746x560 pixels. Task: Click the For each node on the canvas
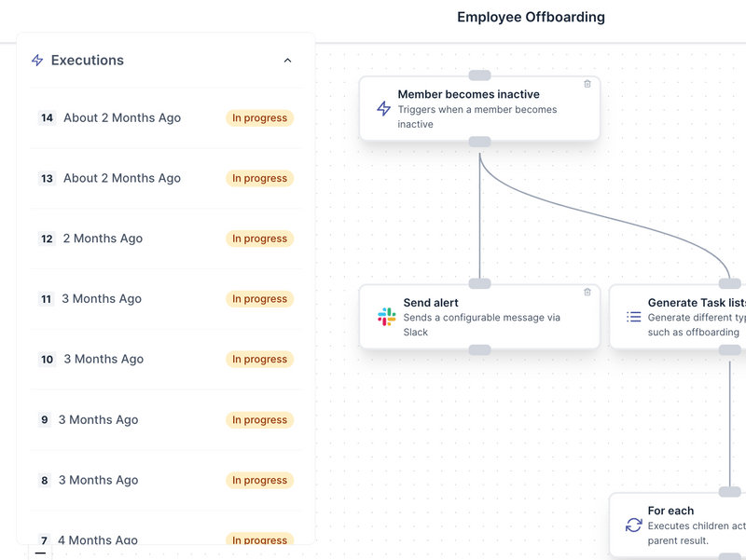click(x=690, y=522)
